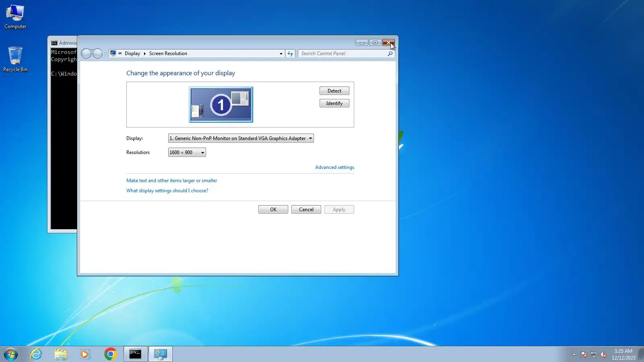Open the network status tray icon

pyautogui.click(x=594, y=354)
